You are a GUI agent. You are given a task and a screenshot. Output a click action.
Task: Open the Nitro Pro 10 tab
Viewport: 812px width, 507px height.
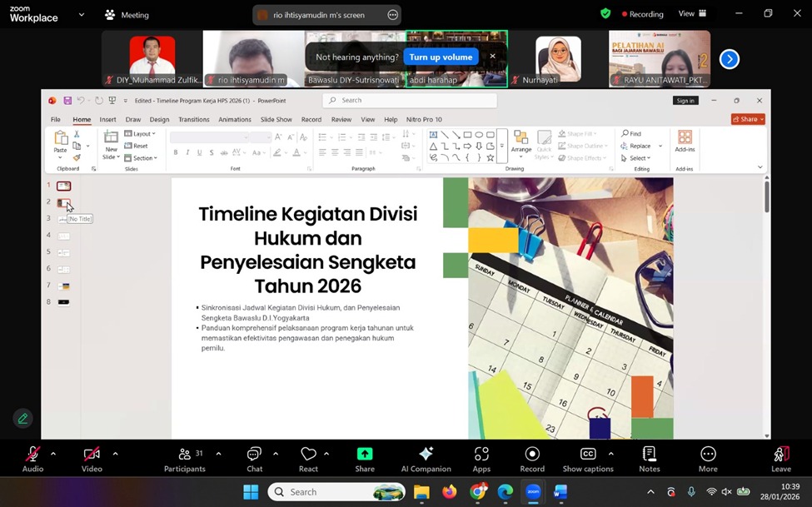tap(424, 119)
